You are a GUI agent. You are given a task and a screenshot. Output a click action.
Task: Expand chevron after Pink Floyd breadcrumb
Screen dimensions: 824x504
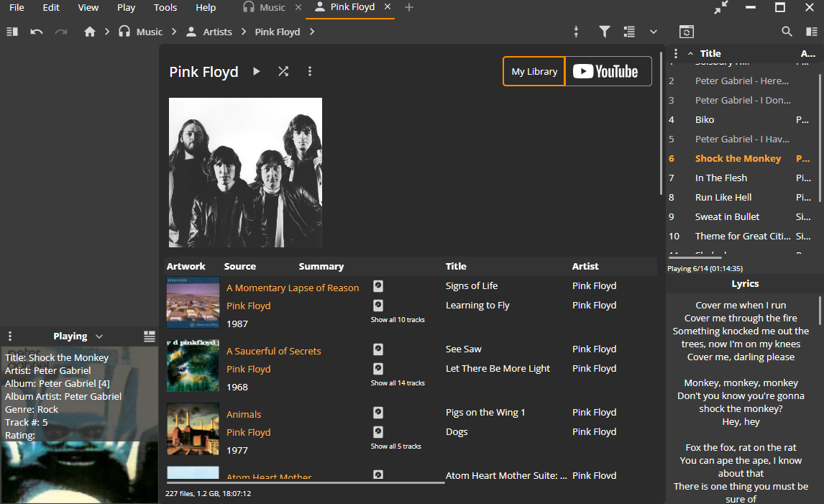point(311,32)
